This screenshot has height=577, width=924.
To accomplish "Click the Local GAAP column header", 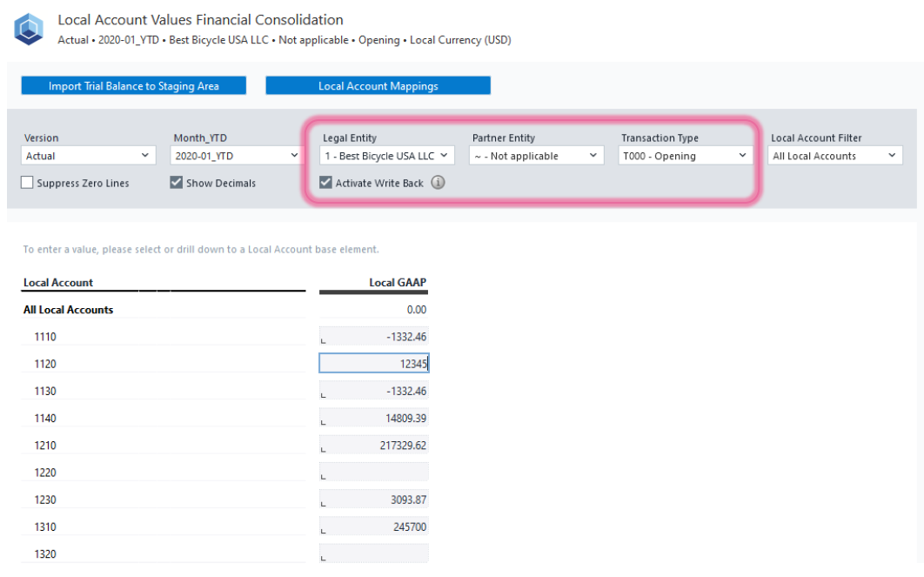I will coord(398,282).
